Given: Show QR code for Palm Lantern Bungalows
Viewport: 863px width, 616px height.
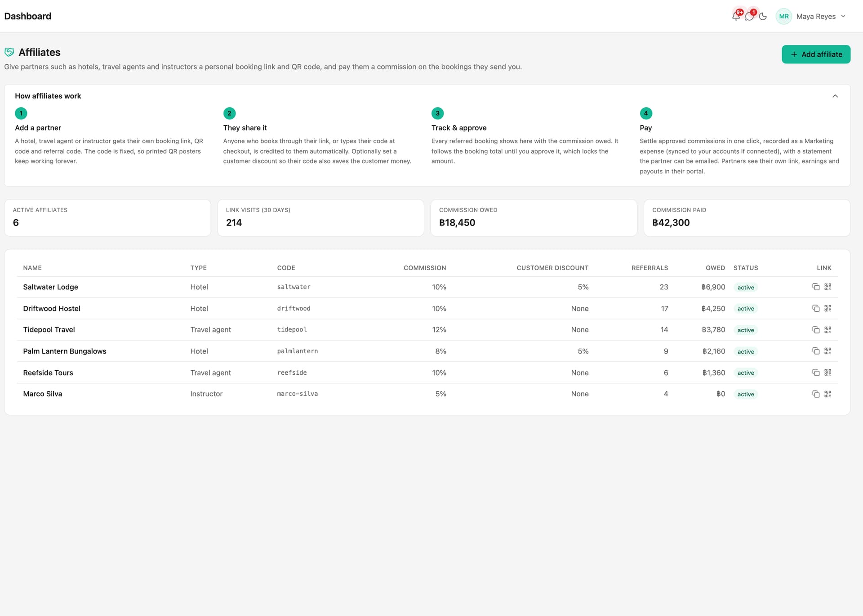Looking at the screenshot, I should (x=828, y=351).
